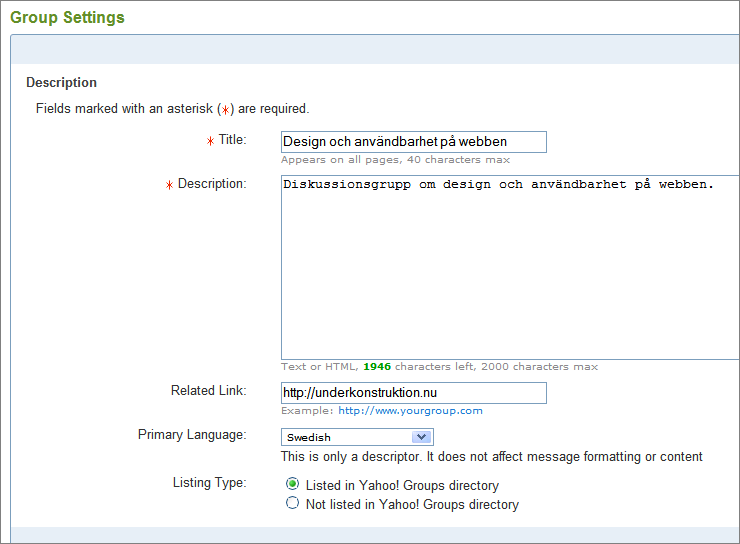The height and width of the screenshot is (544, 740).
Task: Click the Description field label
Action: click(212, 184)
